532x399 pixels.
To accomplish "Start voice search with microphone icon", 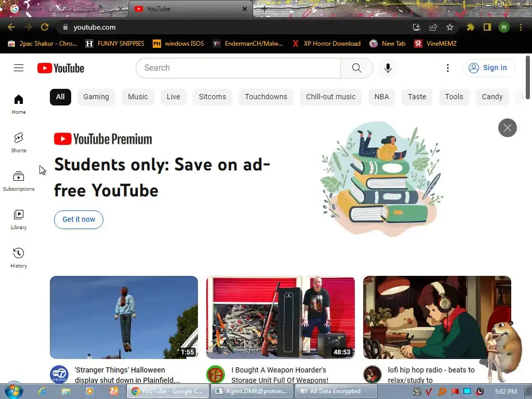I will [388, 68].
